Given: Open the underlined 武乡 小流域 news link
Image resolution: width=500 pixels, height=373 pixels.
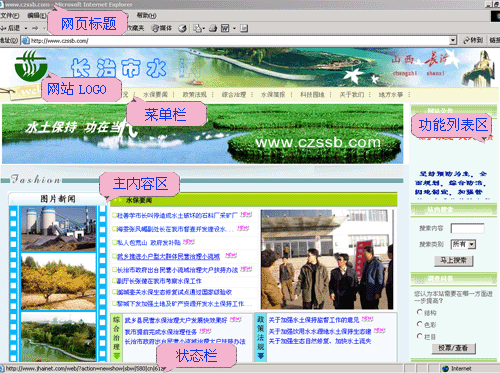Looking at the screenshot, I should click(x=168, y=256).
